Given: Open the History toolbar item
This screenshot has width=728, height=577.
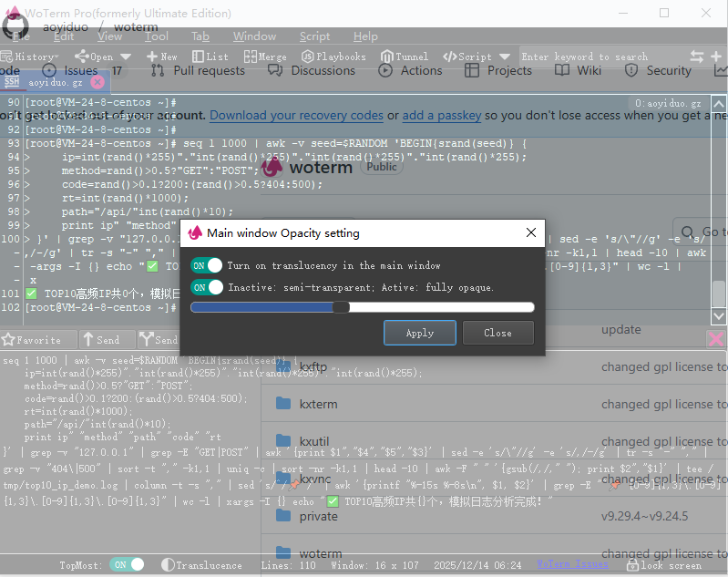Looking at the screenshot, I should coord(29,57).
